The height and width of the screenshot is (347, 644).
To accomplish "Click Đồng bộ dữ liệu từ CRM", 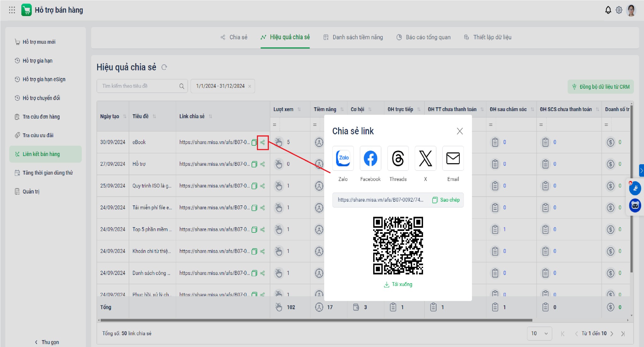I will pyautogui.click(x=601, y=87).
